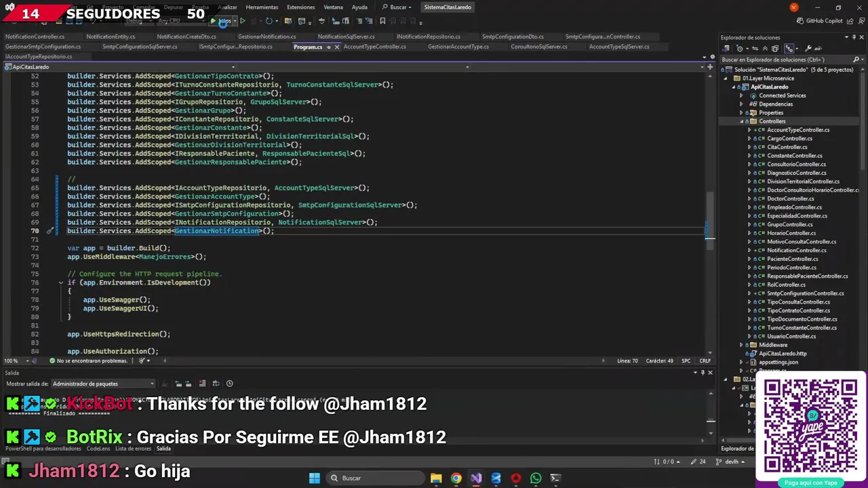
Task: Open GitHub Copilot in title bar
Action: [x=819, y=21]
